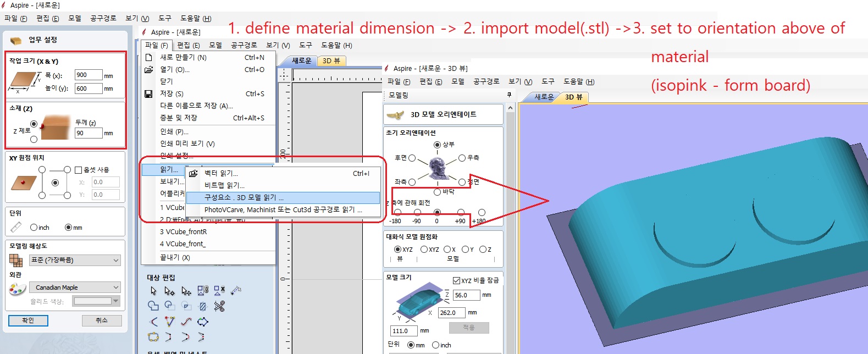Open 도움말 (H) menu in right window
868x354 pixels.
579,81
